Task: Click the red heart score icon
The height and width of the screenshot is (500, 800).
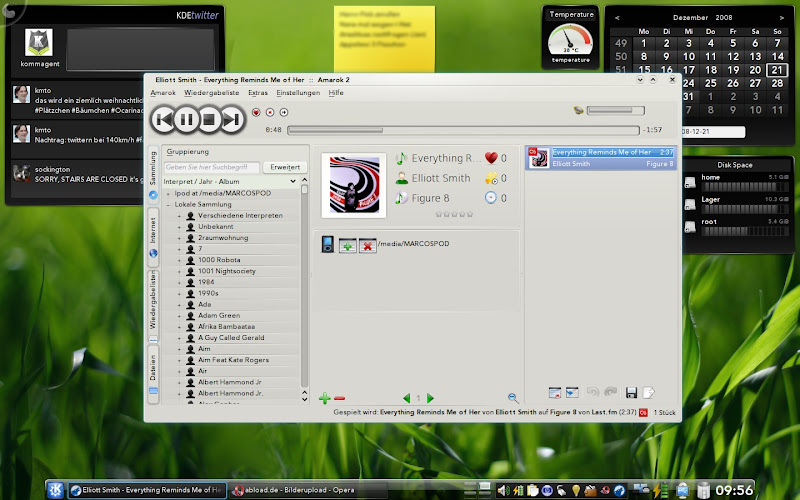Action: pyautogui.click(x=491, y=158)
